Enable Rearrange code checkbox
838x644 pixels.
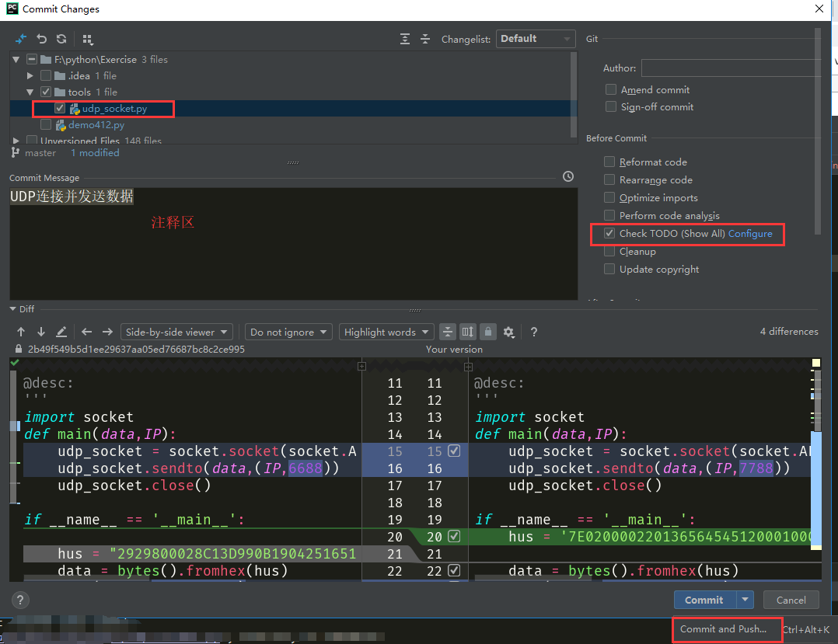609,179
